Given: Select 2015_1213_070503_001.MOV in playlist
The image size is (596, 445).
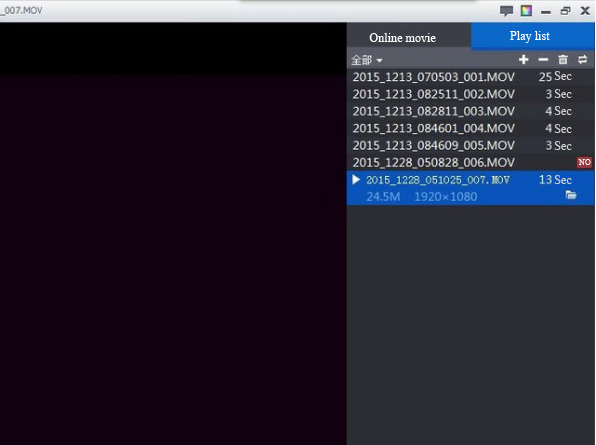Looking at the screenshot, I should (471, 77).
